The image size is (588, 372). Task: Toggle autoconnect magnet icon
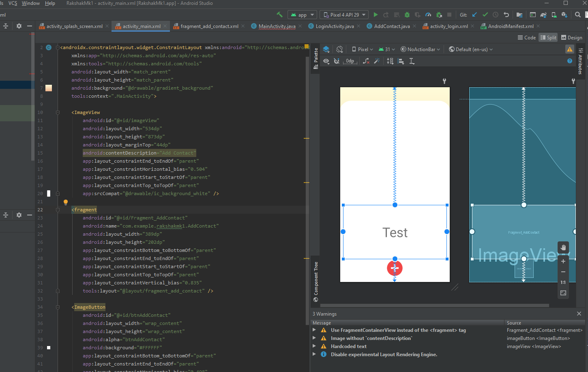(337, 61)
